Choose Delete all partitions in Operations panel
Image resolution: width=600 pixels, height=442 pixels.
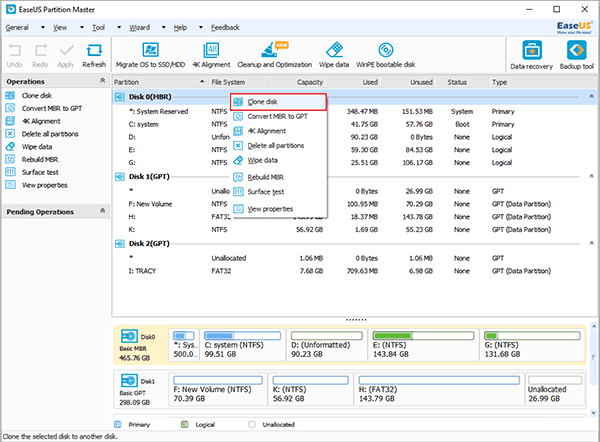coord(50,134)
